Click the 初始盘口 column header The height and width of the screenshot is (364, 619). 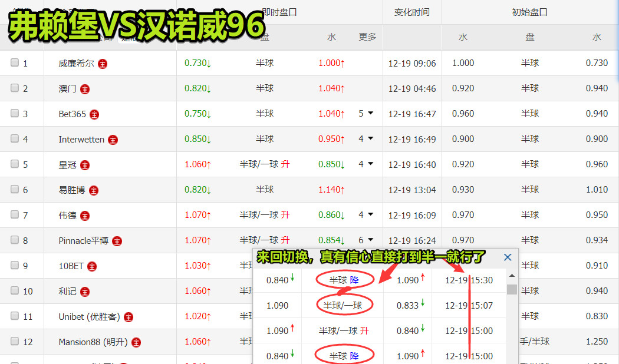tap(529, 12)
